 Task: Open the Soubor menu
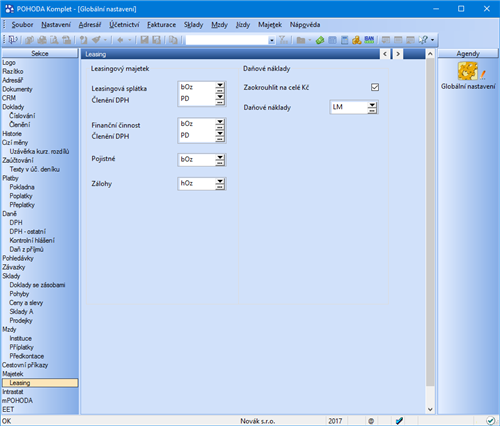22,25
